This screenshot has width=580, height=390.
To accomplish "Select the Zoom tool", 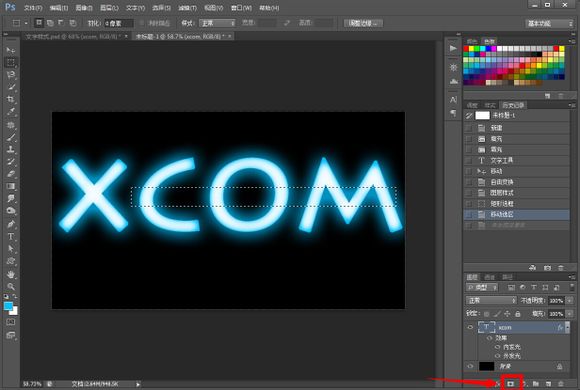I will [11, 286].
